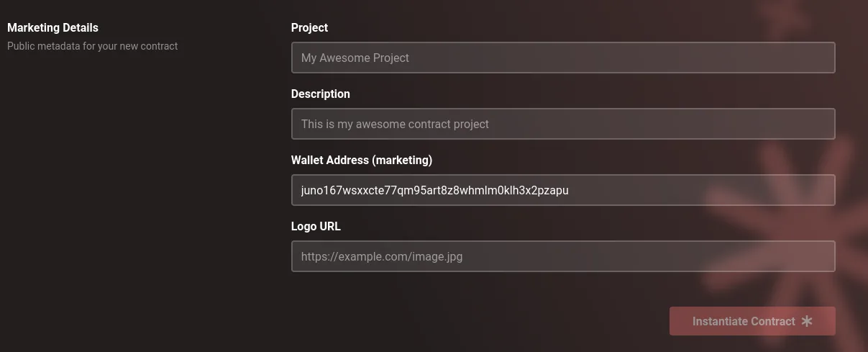
Task: Click the 'Public metadata for your new contract' text
Action: 92,46
